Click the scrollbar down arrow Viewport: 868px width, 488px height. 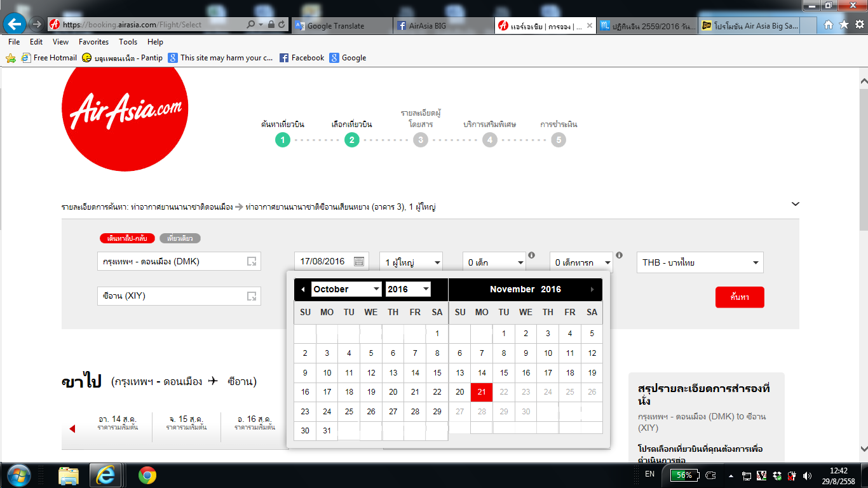point(862,448)
